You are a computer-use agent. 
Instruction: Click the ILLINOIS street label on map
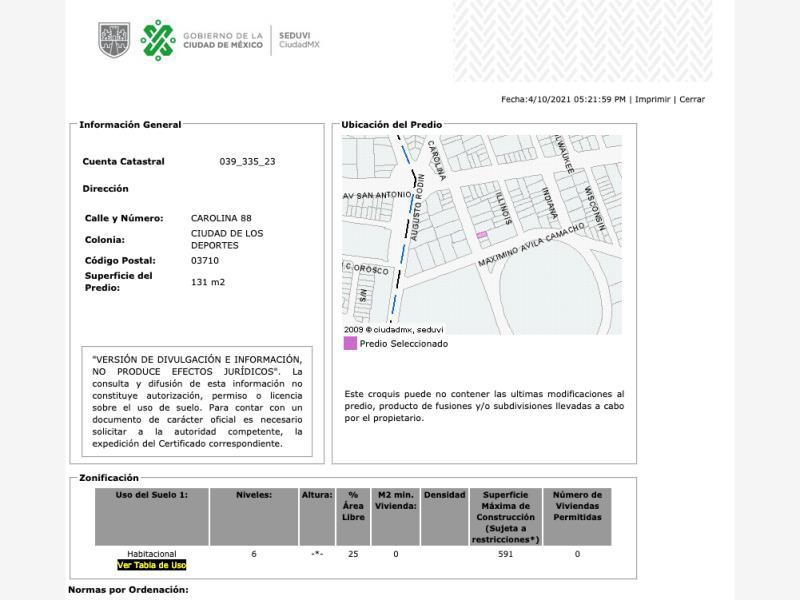point(503,209)
